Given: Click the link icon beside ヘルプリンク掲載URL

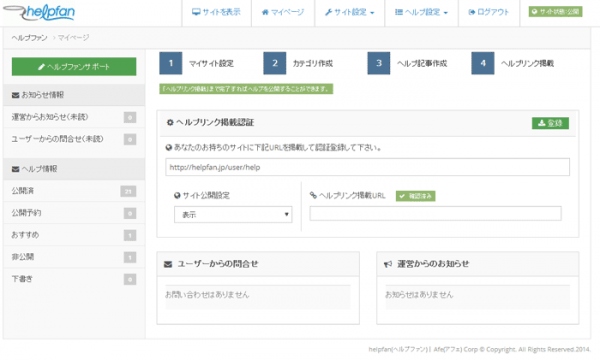Looking at the screenshot, I should pos(313,195).
